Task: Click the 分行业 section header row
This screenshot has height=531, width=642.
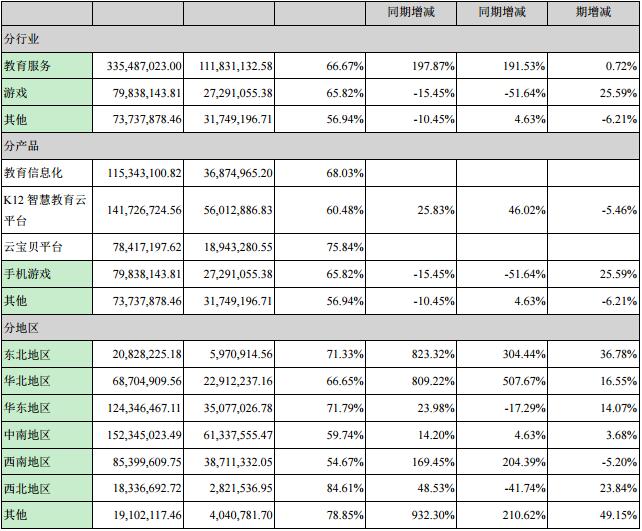Action: coord(320,38)
